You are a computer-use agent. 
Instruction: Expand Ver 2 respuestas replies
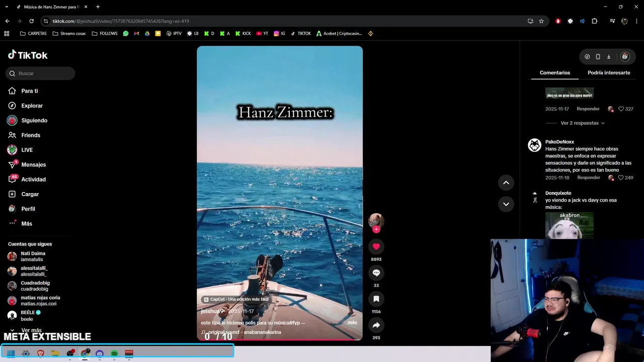coord(583,123)
